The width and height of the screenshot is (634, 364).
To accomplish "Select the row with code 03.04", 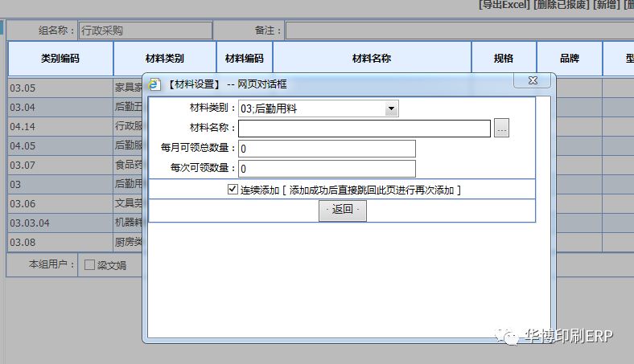I will 60,107.
